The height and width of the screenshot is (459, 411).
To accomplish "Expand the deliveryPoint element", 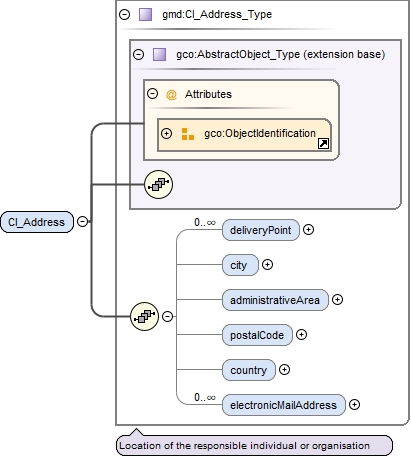I will (308, 230).
